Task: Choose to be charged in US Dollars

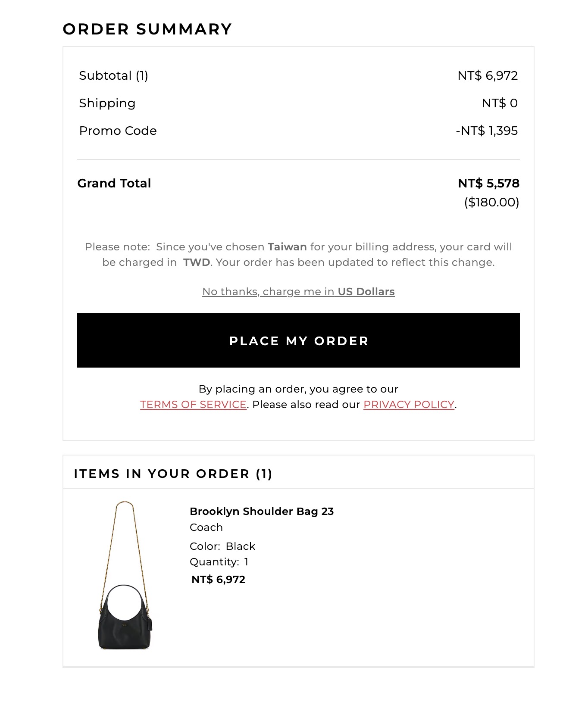Action: coord(298,292)
